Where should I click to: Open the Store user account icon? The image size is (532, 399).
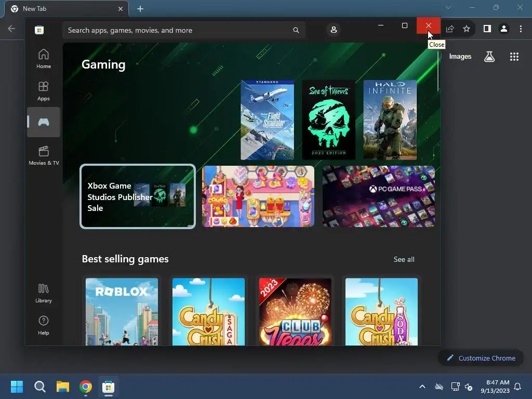pyautogui.click(x=334, y=30)
